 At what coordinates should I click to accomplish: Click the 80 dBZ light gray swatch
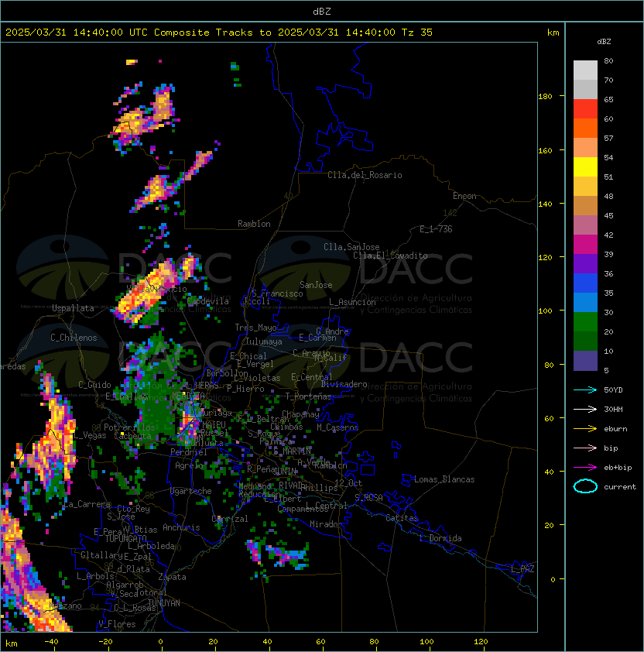585,70
